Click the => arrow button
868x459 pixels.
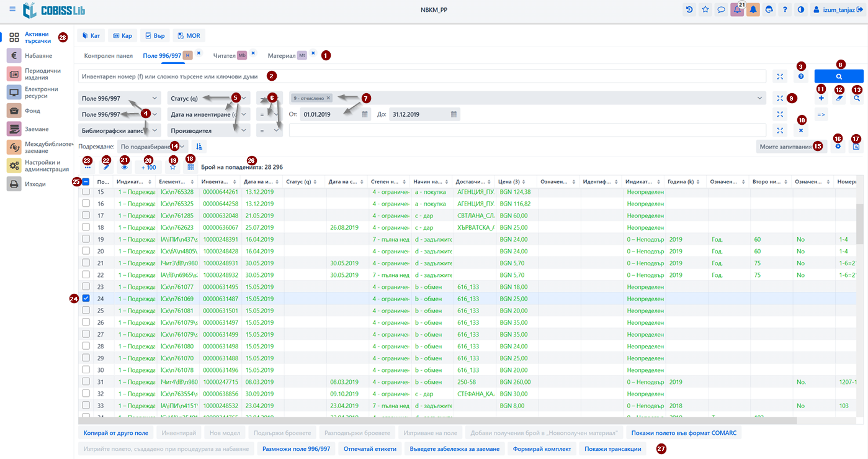click(821, 114)
